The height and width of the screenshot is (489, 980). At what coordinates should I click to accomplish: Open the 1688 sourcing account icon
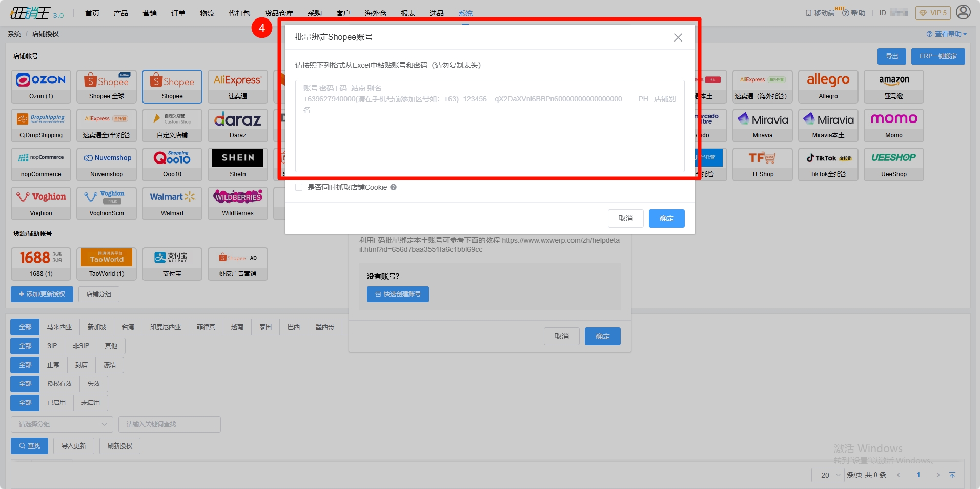(41, 263)
